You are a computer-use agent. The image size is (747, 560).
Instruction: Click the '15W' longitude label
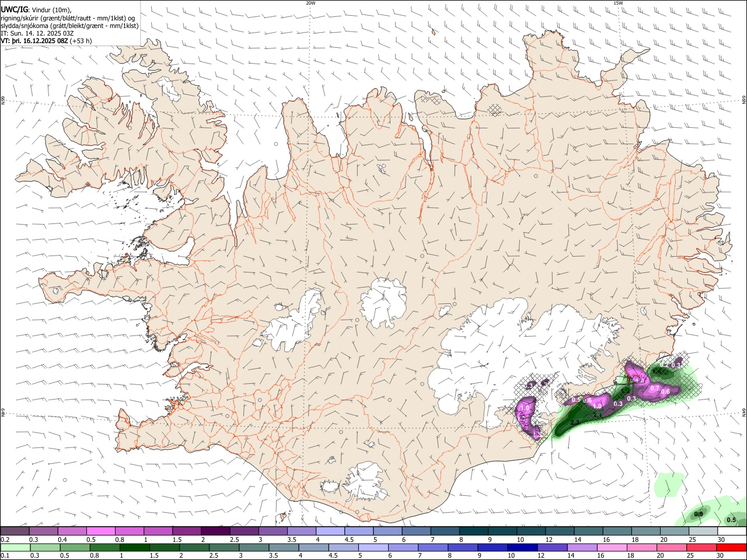click(618, 3)
